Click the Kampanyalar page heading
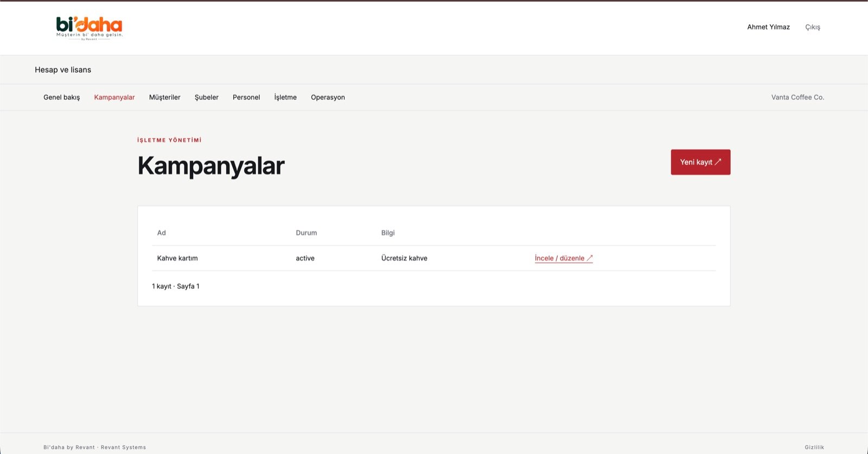 coord(211,166)
